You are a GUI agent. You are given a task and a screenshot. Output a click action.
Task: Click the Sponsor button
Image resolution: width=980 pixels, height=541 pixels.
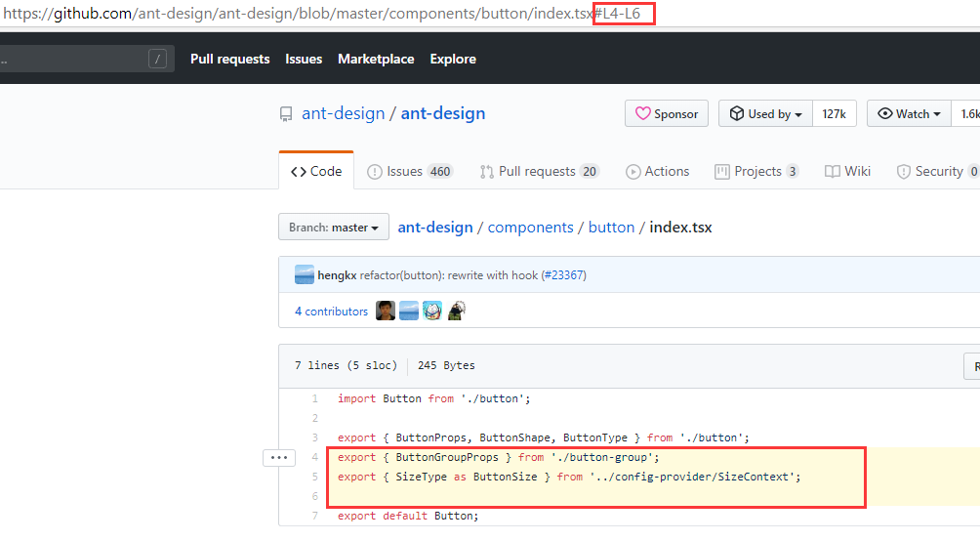[x=667, y=113]
